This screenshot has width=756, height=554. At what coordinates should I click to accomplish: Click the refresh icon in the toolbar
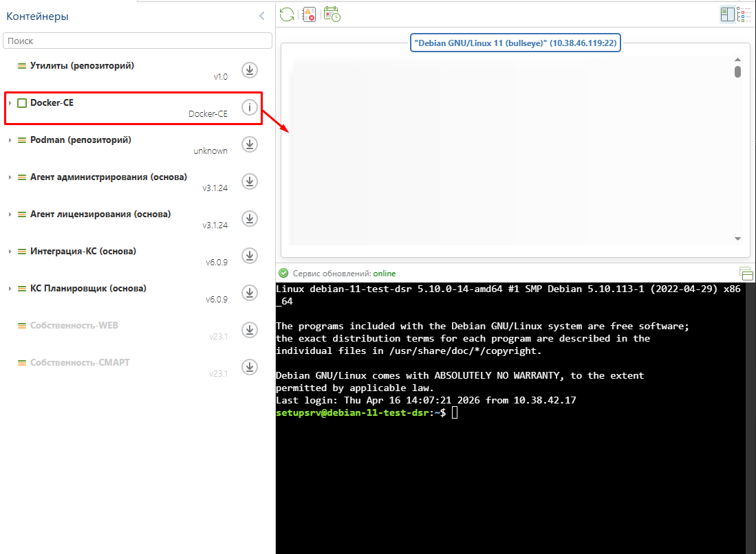(287, 14)
